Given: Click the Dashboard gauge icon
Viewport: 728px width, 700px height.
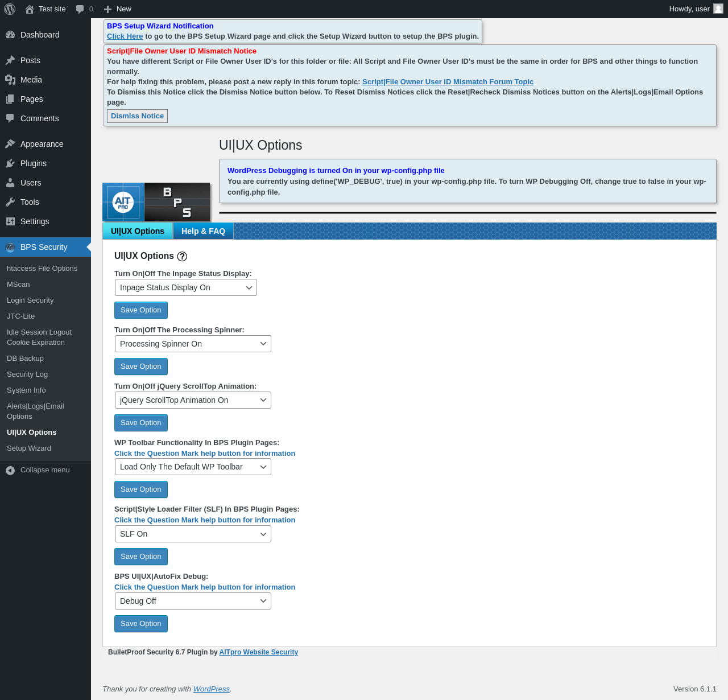Looking at the screenshot, I should tap(10, 35).
